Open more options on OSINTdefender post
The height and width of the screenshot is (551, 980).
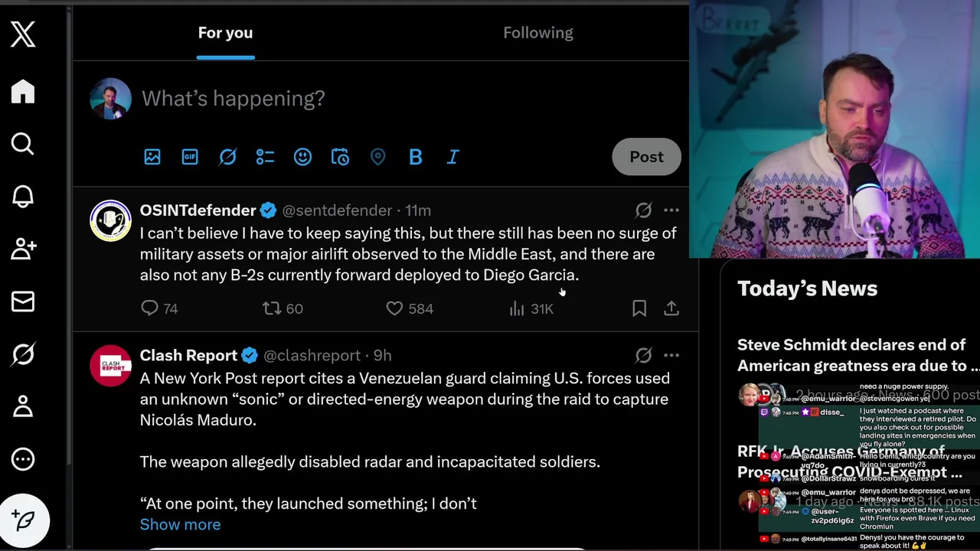click(671, 210)
